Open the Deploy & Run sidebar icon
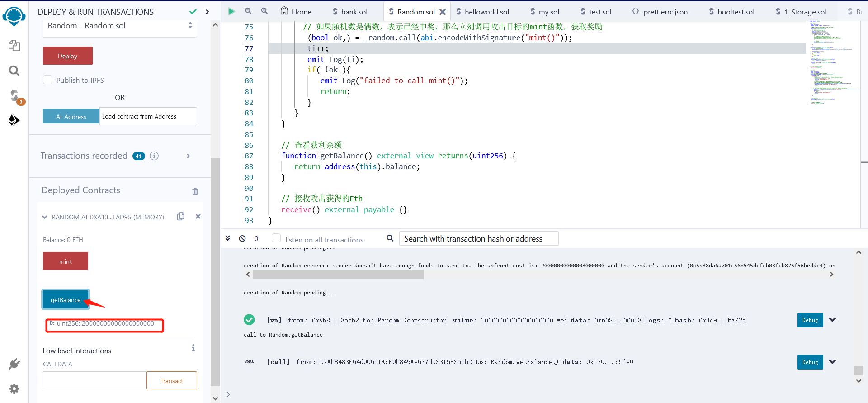The width and height of the screenshot is (868, 403). click(x=14, y=120)
